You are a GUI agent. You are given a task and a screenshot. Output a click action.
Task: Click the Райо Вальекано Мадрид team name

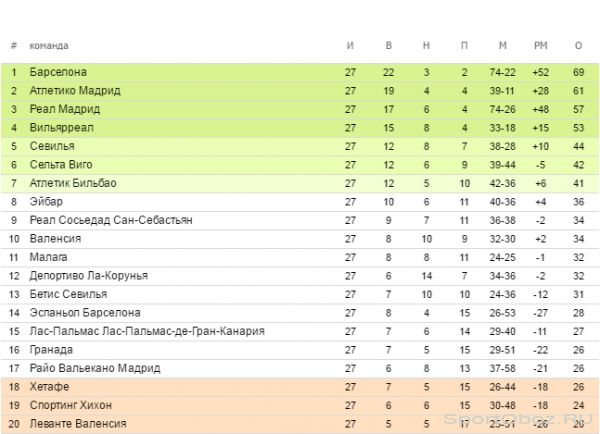95,368
